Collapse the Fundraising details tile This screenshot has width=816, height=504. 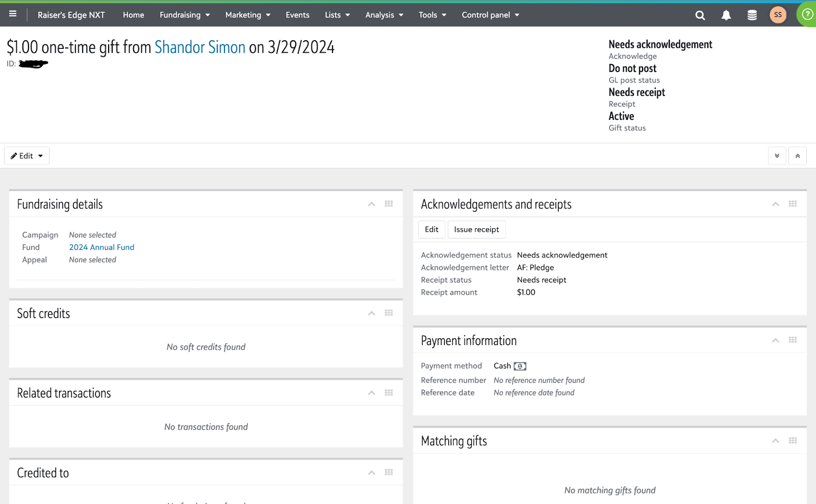point(372,204)
